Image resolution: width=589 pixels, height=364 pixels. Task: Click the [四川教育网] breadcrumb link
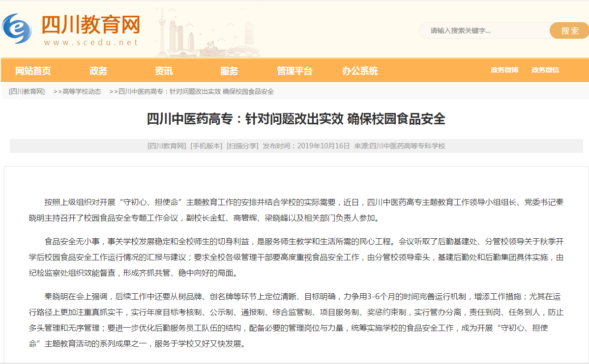(27, 91)
